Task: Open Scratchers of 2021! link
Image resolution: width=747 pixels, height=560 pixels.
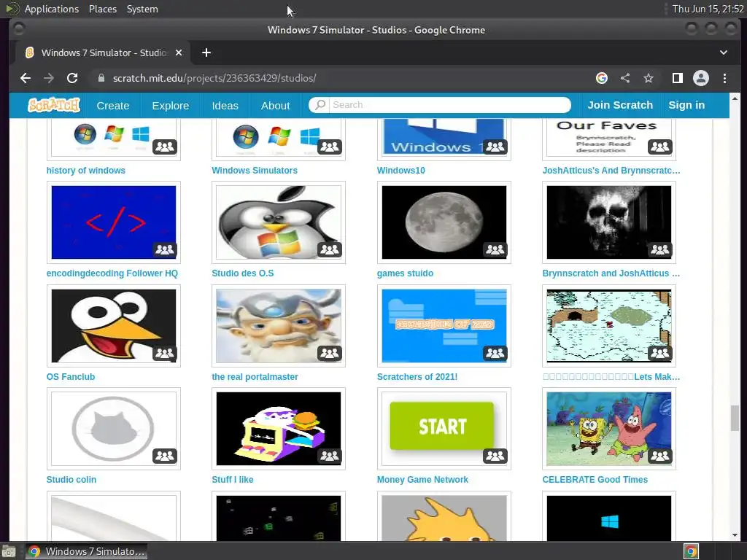Action: pyautogui.click(x=417, y=377)
